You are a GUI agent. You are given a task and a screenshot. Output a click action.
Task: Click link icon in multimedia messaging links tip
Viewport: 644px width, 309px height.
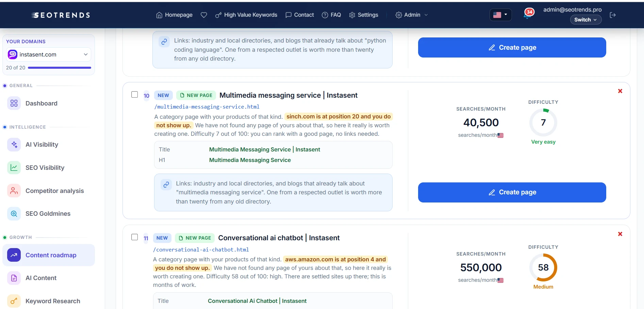[166, 184]
